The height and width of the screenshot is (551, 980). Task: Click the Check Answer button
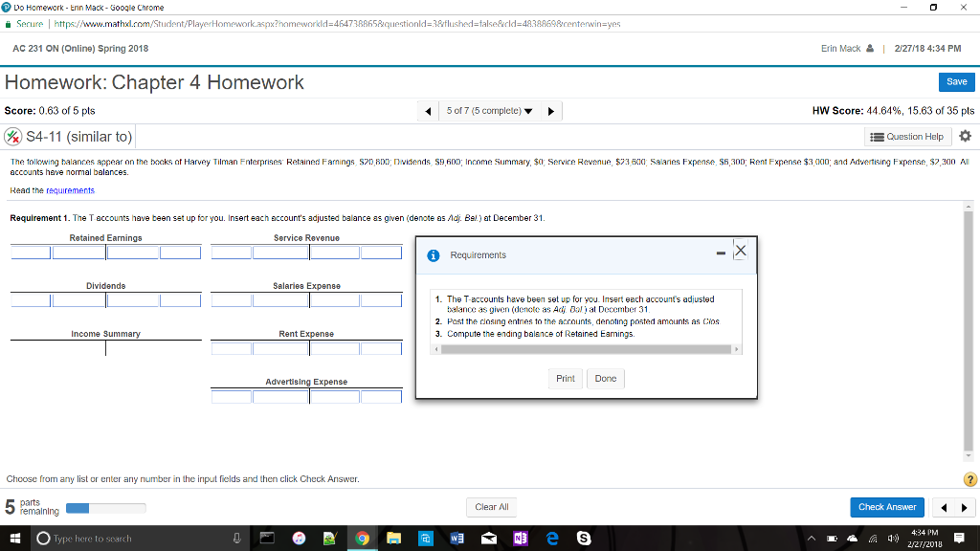(x=887, y=507)
